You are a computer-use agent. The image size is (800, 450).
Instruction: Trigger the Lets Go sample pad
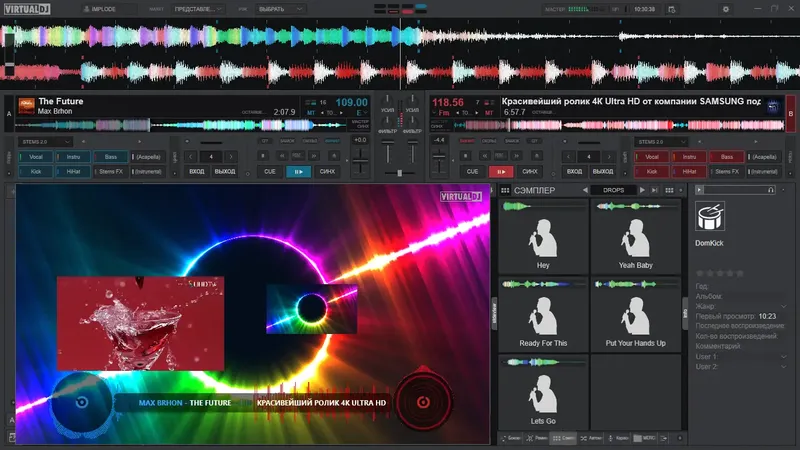coord(543,392)
